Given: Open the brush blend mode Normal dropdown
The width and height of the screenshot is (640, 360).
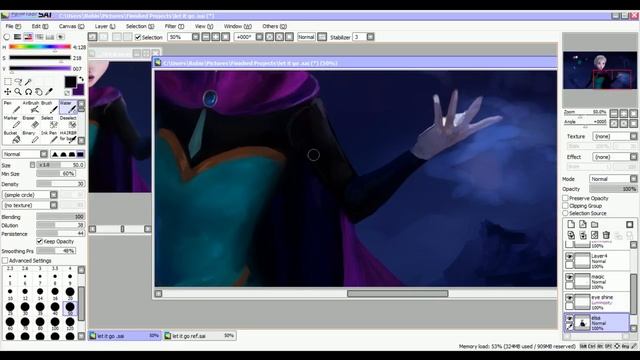Looking at the screenshot, I should (x=25, y=154).
